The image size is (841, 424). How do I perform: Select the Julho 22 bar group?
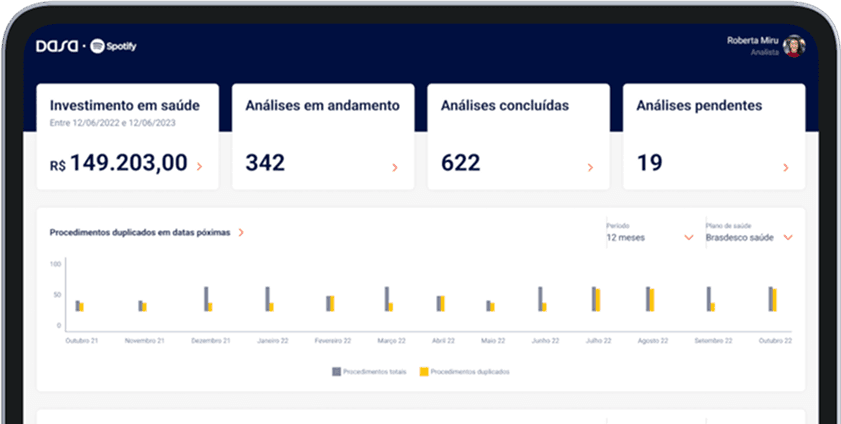point(596,299)
